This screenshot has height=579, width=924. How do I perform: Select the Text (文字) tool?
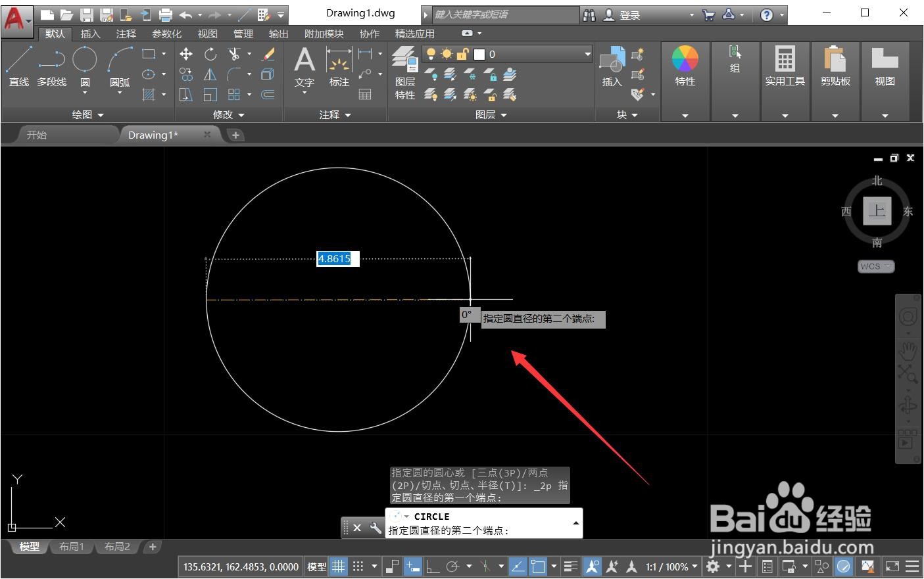pos(304,66)
